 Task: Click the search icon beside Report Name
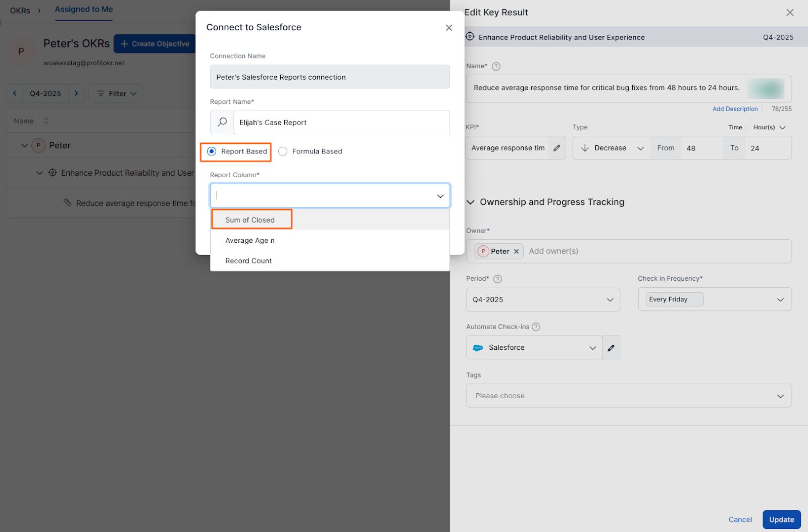[x=222, y=122]
